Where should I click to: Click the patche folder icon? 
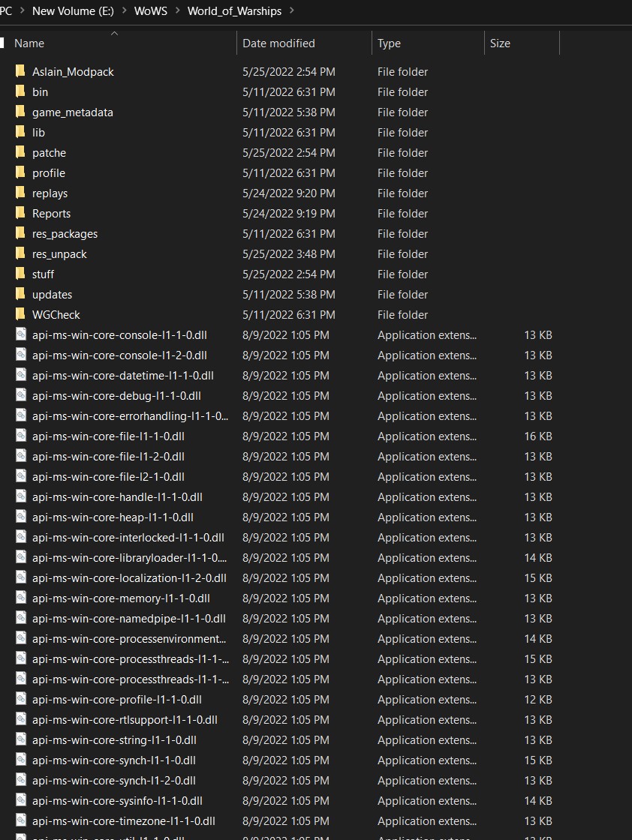pyautogui.click(x=20, y=153)
